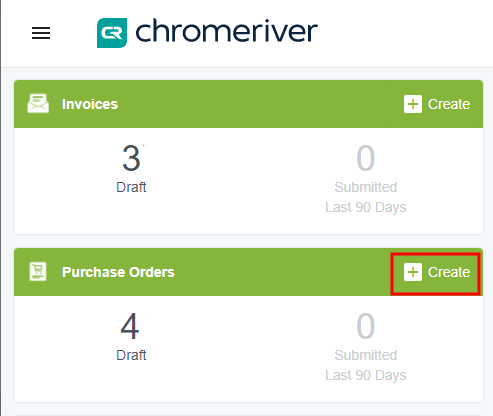Screen dimensions: 493x416
Task: Click Submitted Last 90 Days under Purchase Orders
Action: click(366, 365)
